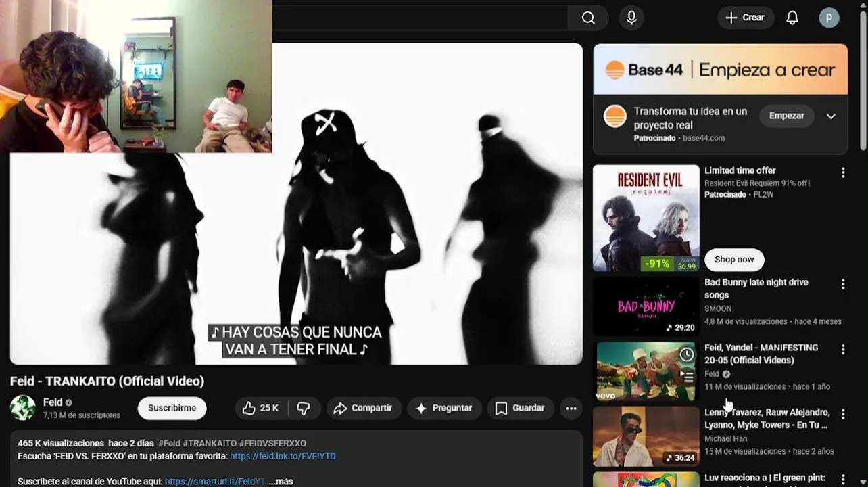Click Empezar on Base44 ad
The width and height of the screenshot is (868, 487).
(786, 116)
